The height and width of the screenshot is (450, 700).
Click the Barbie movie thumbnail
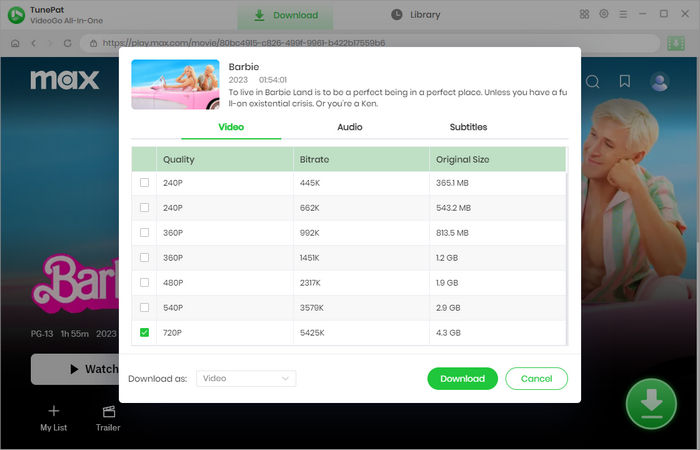coord(175,84)
